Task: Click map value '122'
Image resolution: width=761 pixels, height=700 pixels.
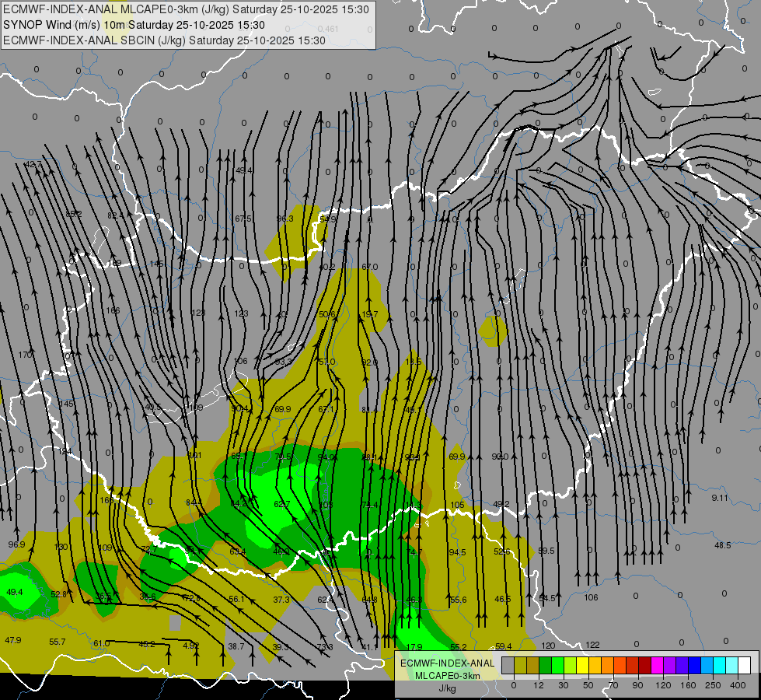Action: (x=592, y=645)
